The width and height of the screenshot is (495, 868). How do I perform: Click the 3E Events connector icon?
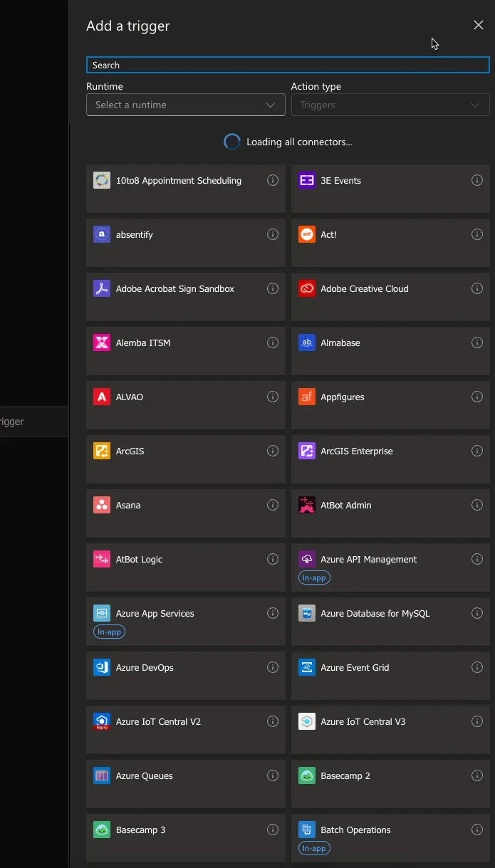(307, 181)
